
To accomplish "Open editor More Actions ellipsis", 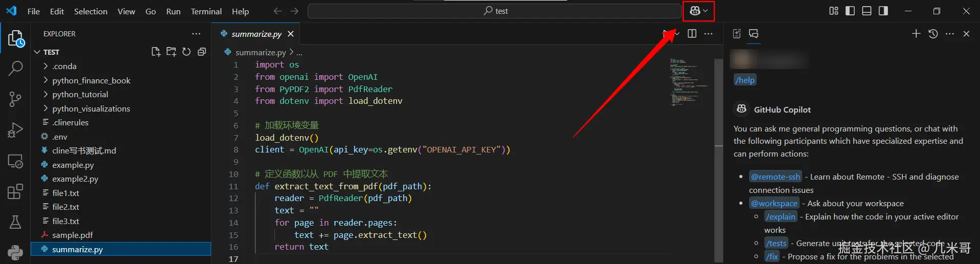I will coord(708,34).
